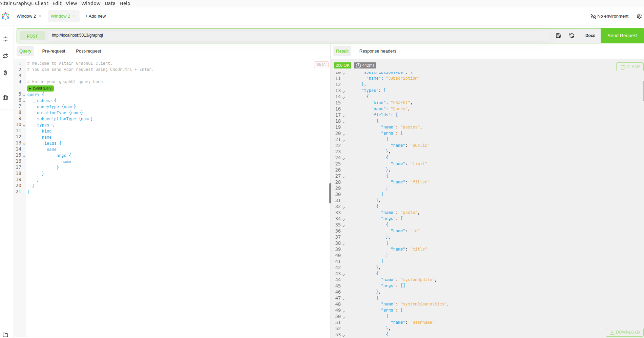
Task: Open the settings gear icon
Action: [x=639, y=16]
